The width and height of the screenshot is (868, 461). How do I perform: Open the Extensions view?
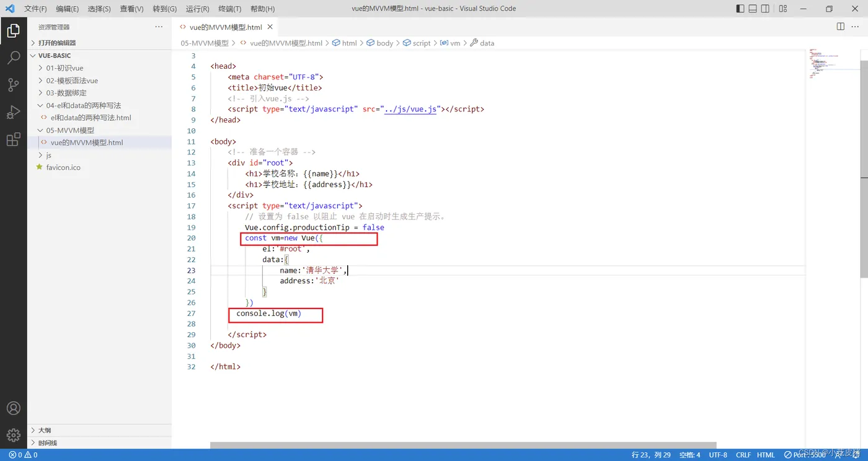(13, 139)
